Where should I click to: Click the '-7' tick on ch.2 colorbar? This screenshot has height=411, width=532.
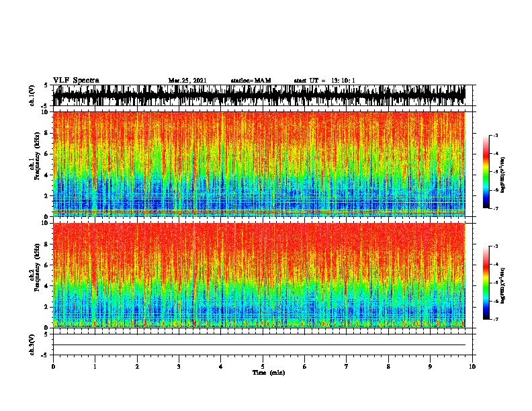tap(496, 319)
